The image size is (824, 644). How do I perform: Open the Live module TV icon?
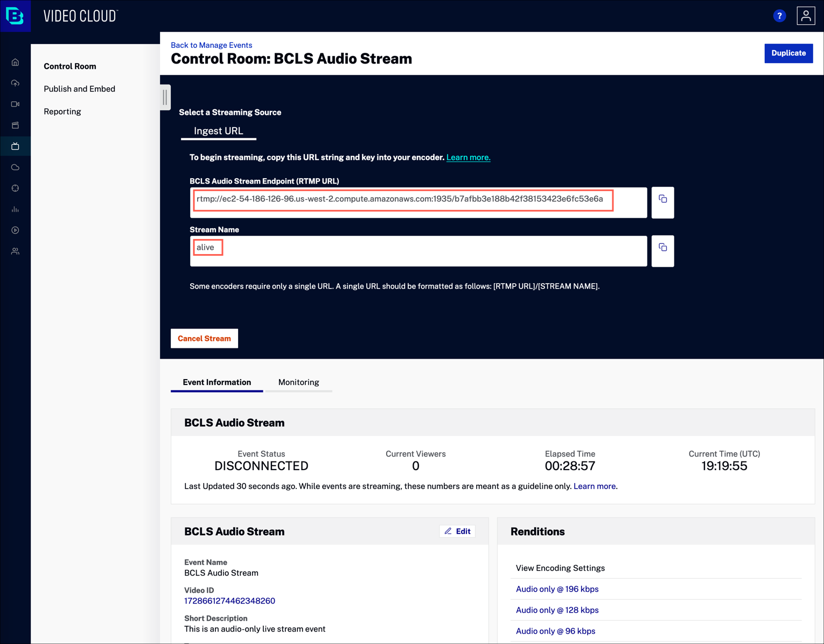point(15,146)
